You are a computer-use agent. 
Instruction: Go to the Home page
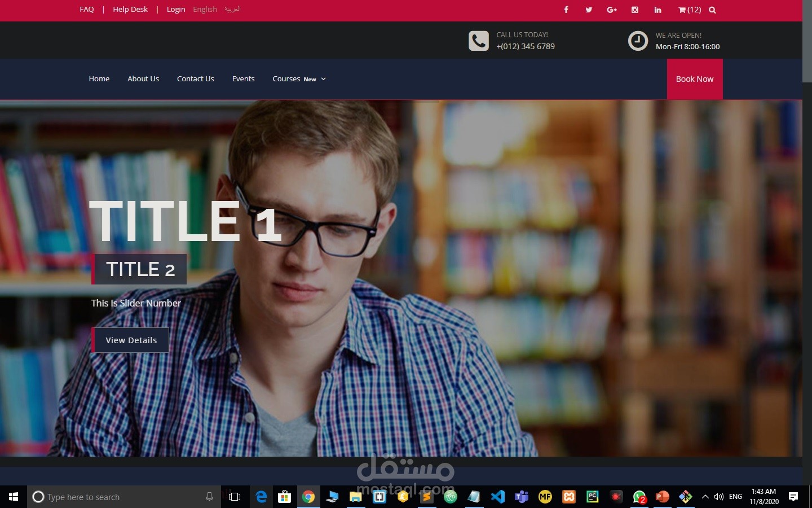99,79
